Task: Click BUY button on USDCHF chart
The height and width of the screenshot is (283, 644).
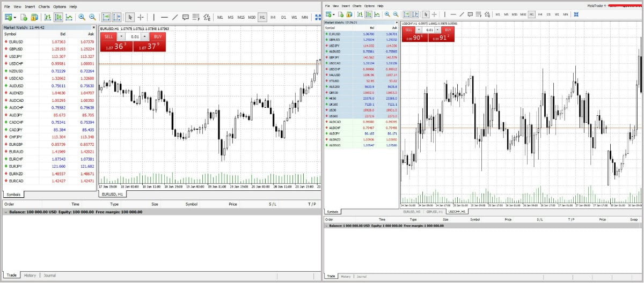Action: coord(449,30)
